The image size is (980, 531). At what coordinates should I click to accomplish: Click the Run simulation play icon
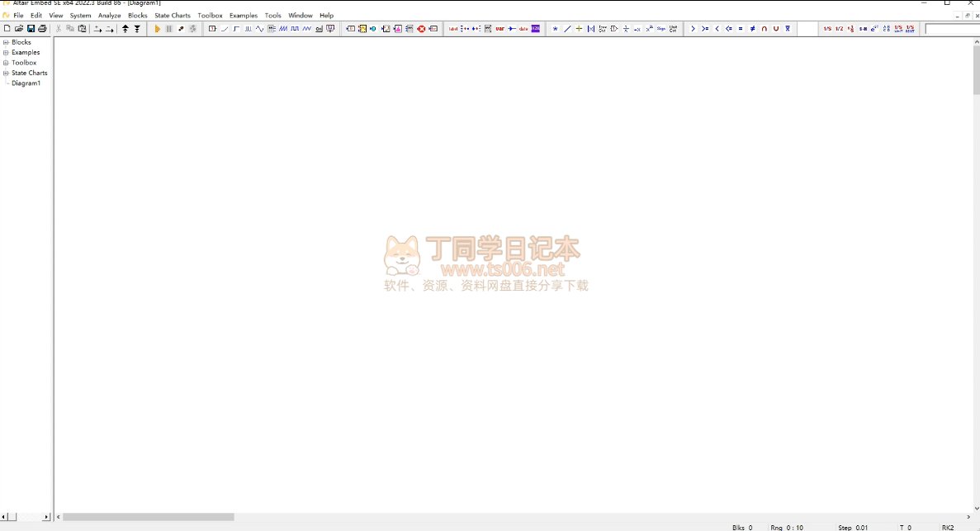[x=157, y=29]
